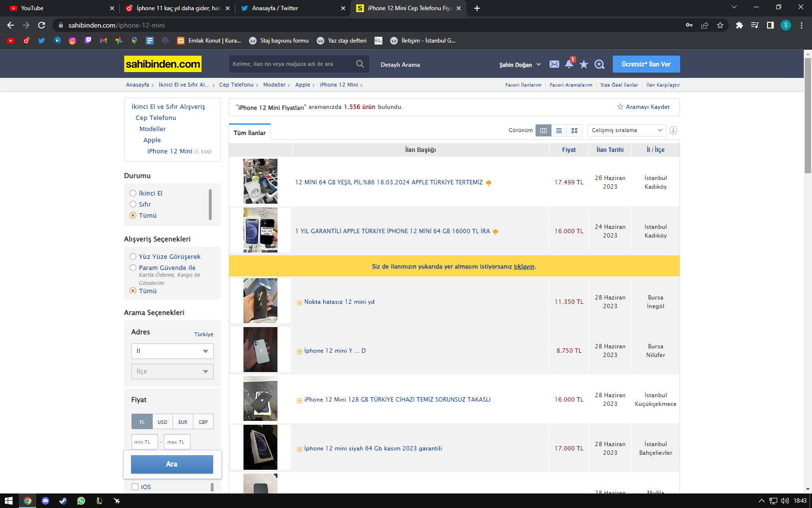
Task: Open YouTube bookmark icon in bookmarks bar
Action: pyautogui.click(x=11, y=41)
